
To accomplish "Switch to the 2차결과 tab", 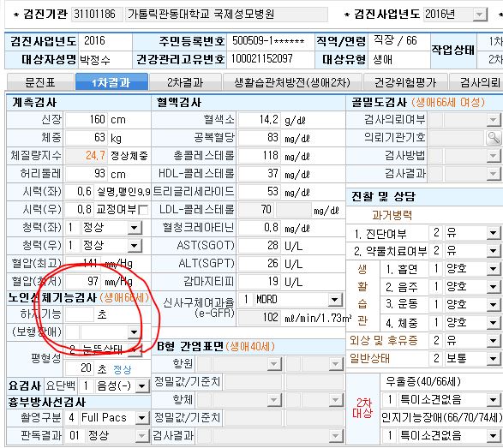I will (185, 82).
